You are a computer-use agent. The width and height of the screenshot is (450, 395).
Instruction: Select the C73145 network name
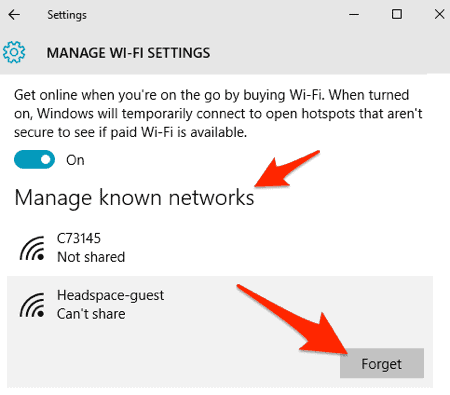click(79, 238)
